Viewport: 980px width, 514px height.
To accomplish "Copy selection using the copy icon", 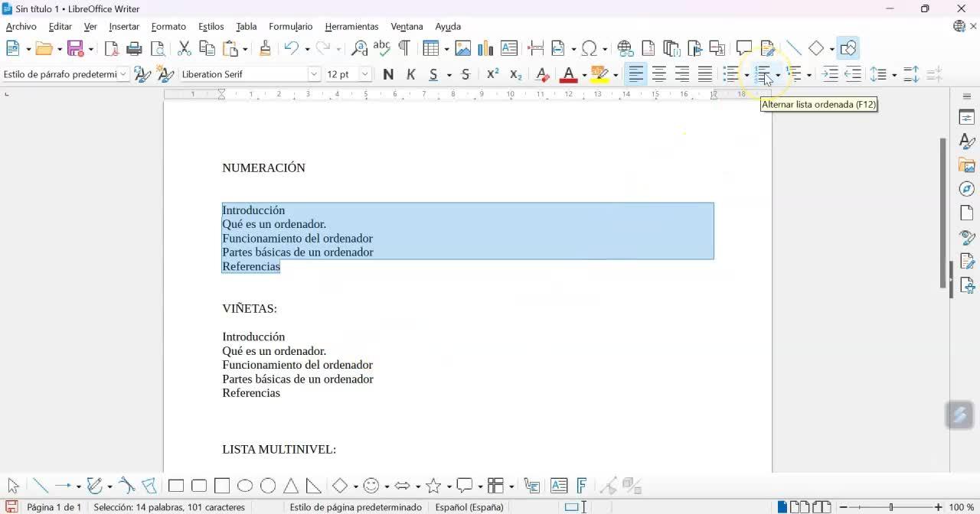I will click(x=207, y=48).
